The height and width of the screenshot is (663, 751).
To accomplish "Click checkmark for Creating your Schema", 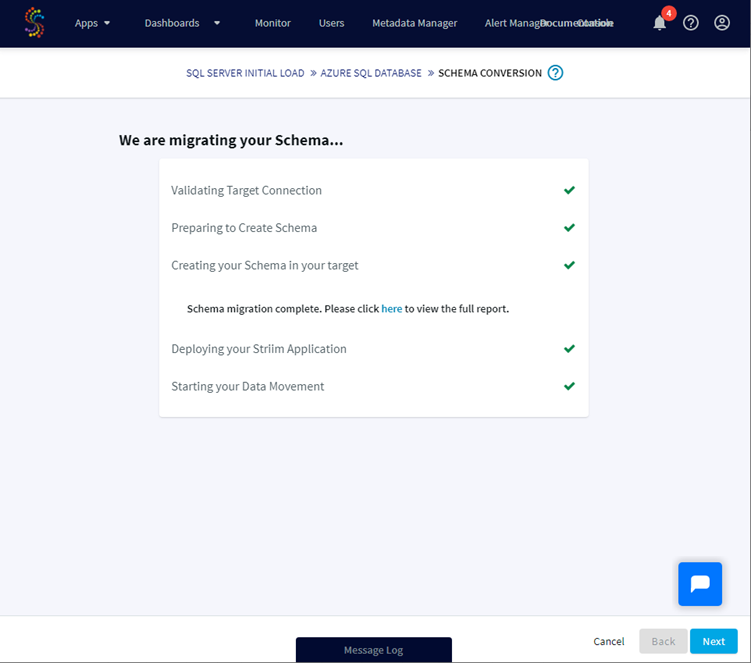I will (x=569, y=265).
